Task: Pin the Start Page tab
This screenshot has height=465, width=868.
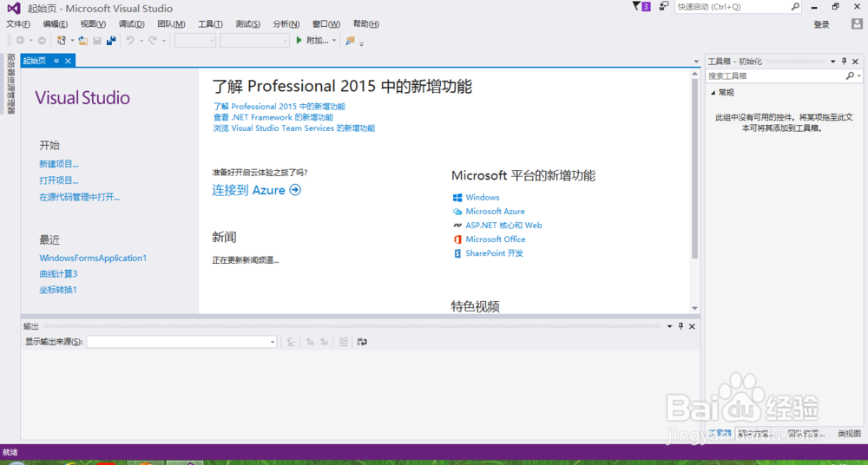Action: click(x=56, y=61)
